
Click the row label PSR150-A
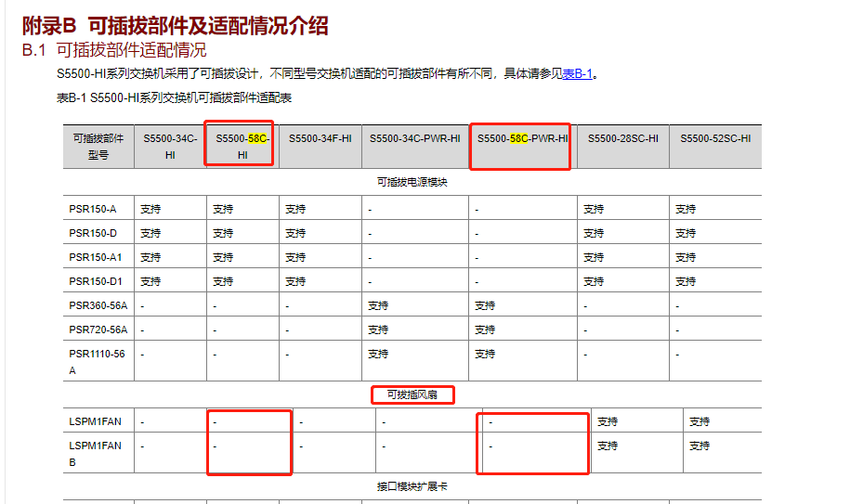point(93,209)
